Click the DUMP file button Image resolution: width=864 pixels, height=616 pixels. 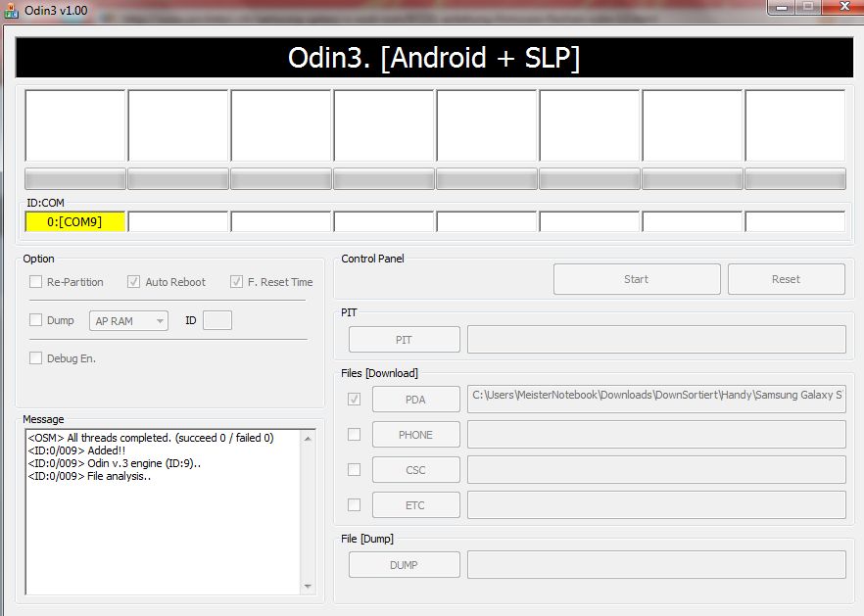point(404,565)
